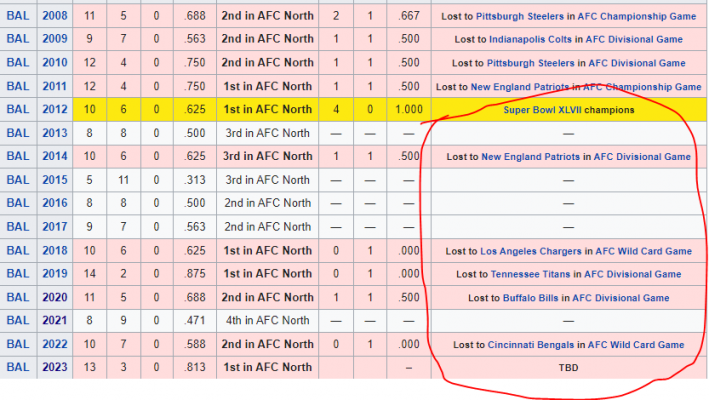709x400 pixels.
Task: Select the .813 win percentage cell
Action: point(195,367)
